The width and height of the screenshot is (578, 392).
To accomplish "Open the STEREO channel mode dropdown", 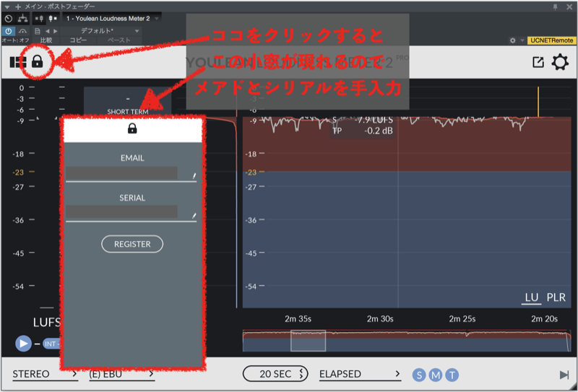I will coord(45,375).
